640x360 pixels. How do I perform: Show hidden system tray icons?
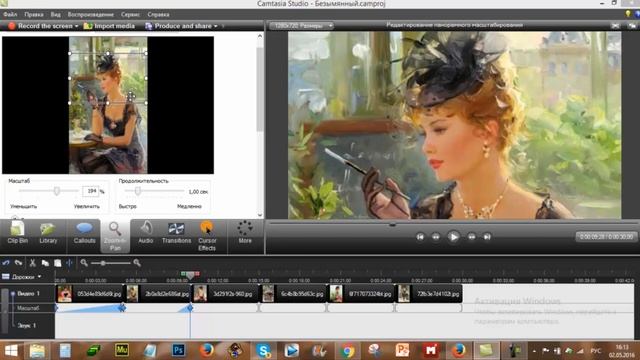pyautogui.click(x=534, y=351)
